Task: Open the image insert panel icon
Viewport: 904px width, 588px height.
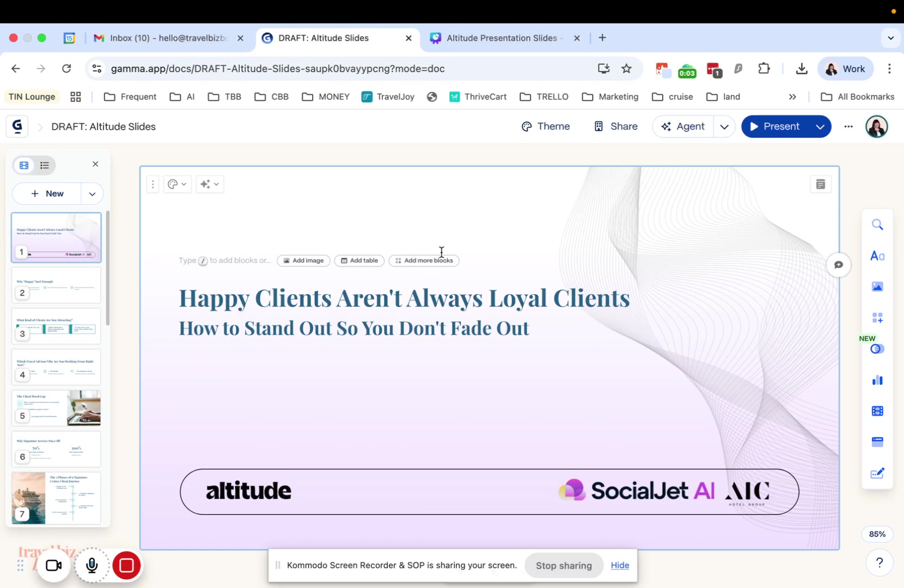Action: click(x=877, y=287)
